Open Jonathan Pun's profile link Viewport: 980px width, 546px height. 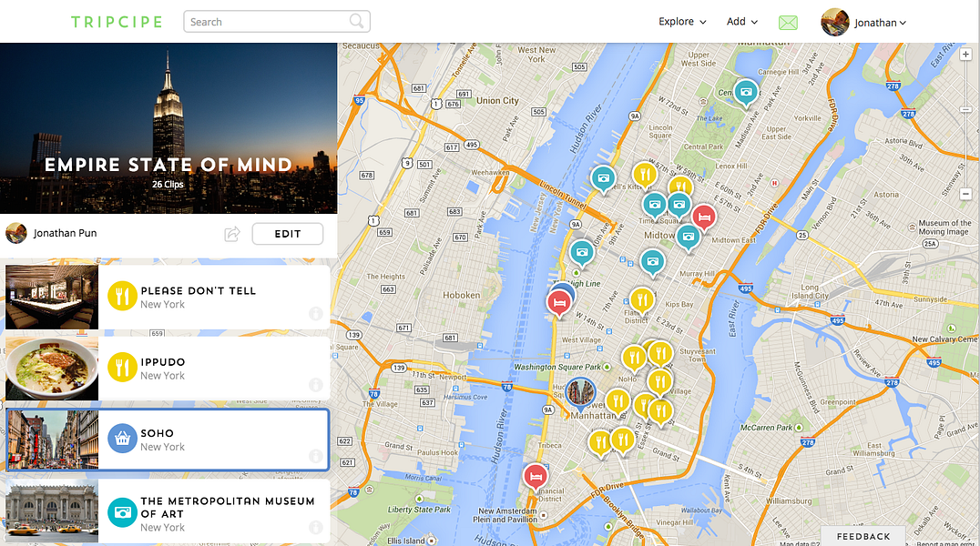[65, 233]
